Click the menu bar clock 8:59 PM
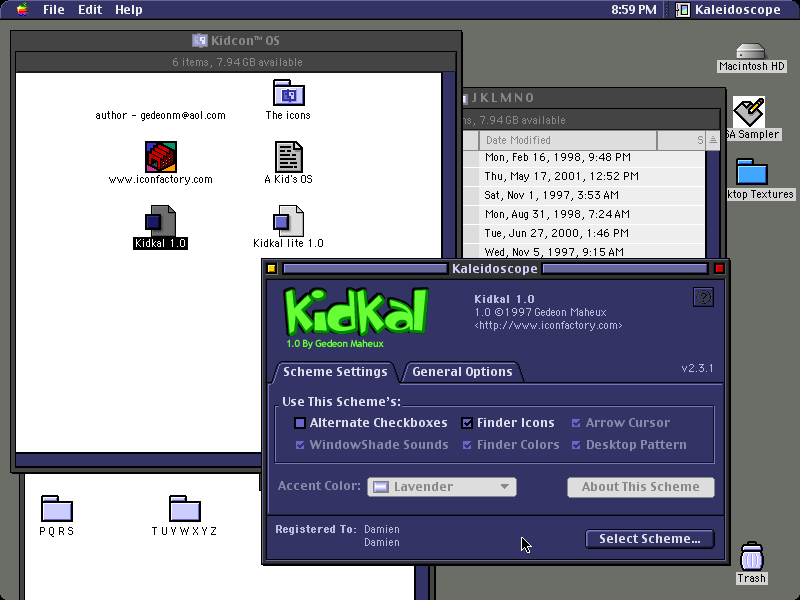Screen dimensions: 800x600 634,10
